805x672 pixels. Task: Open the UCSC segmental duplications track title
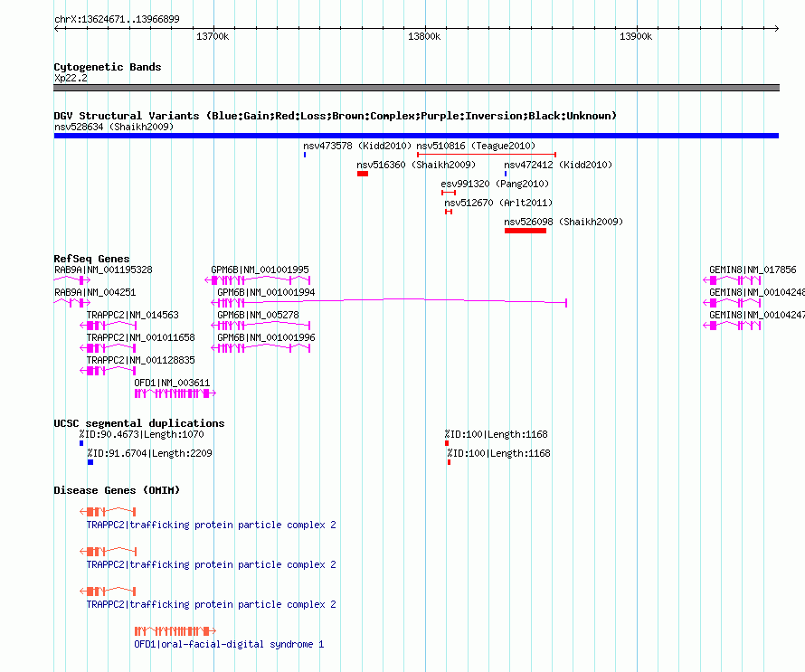tap(139, 423)
